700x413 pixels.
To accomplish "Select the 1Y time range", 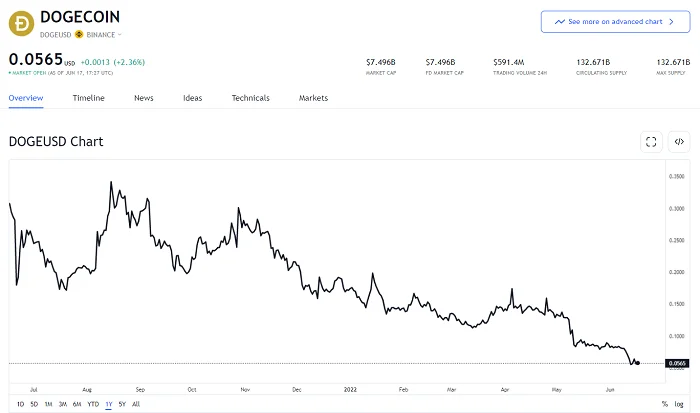I will pos(108,404).
